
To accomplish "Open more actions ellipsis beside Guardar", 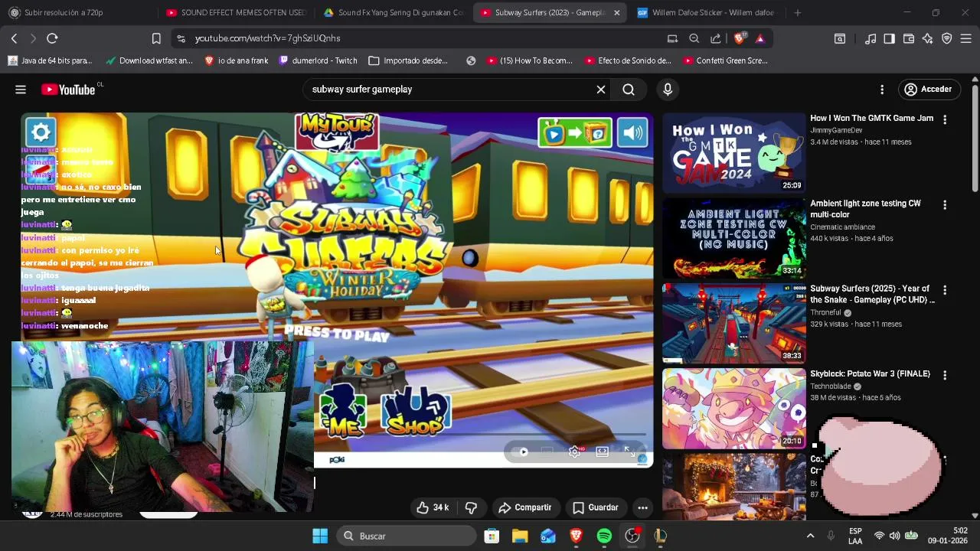I will (643, 507).
